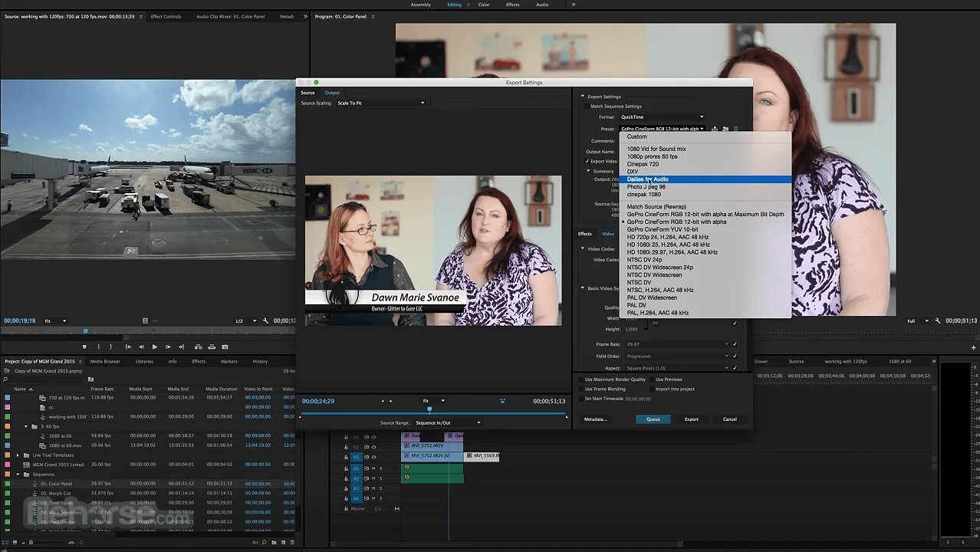The height and width of the screenshot is (552, 980).
Task: Open Source monitor wrench settings
Action: click(265, 320)
